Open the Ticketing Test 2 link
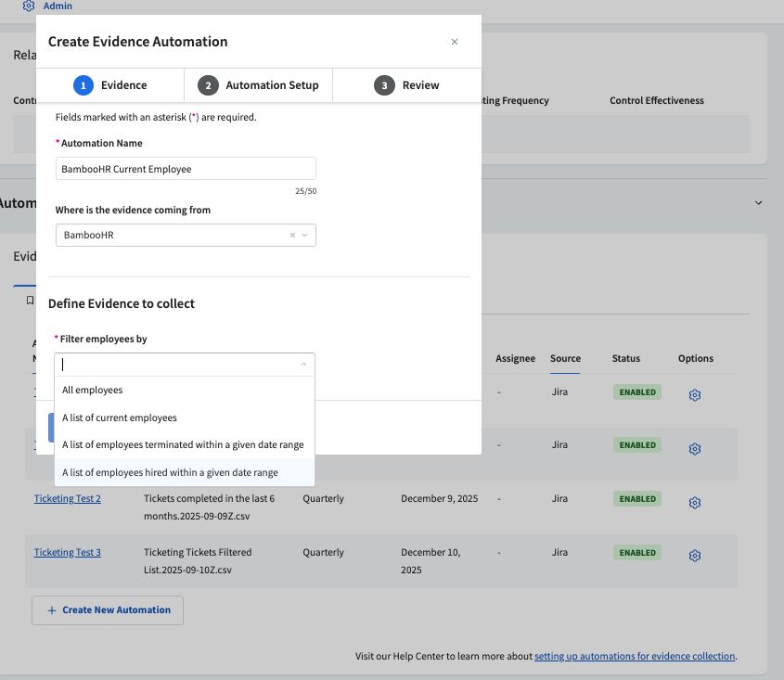Viewport: 784px width, 680px height. point(68,499)
